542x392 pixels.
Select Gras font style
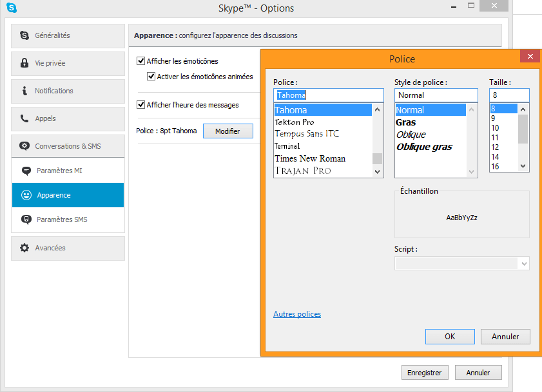431,122
